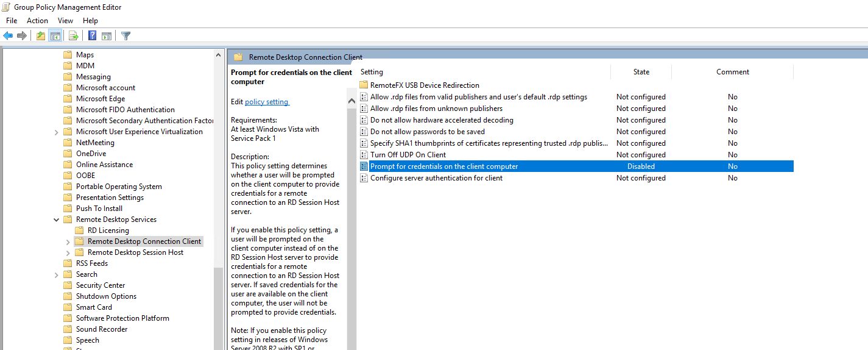868x350 pixels.
Task: Toggle the Show/Hide Action Pane icon
Action: [x=107, y=36]
